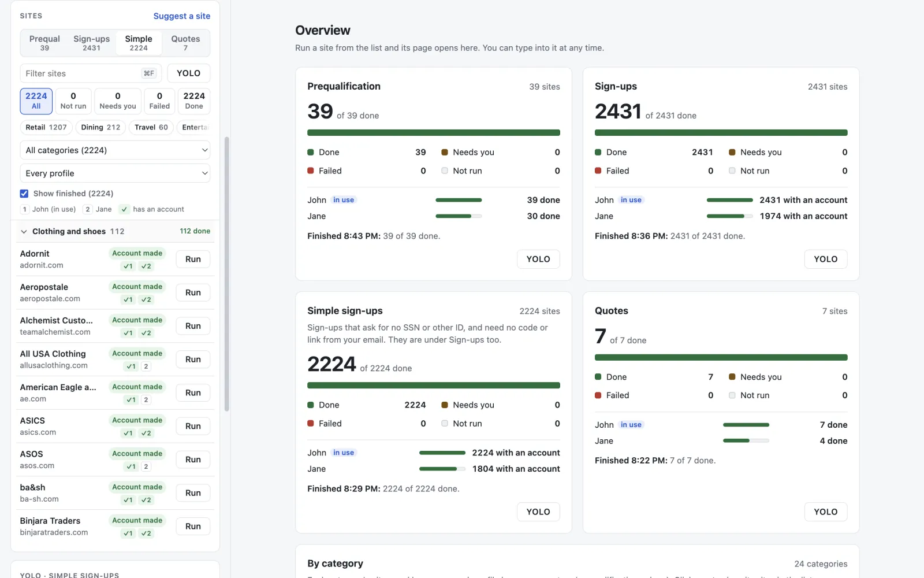This screenshot has height=578, width=924.
Task: Click Adornit profile 1 check badge
Action: [128, 266]
